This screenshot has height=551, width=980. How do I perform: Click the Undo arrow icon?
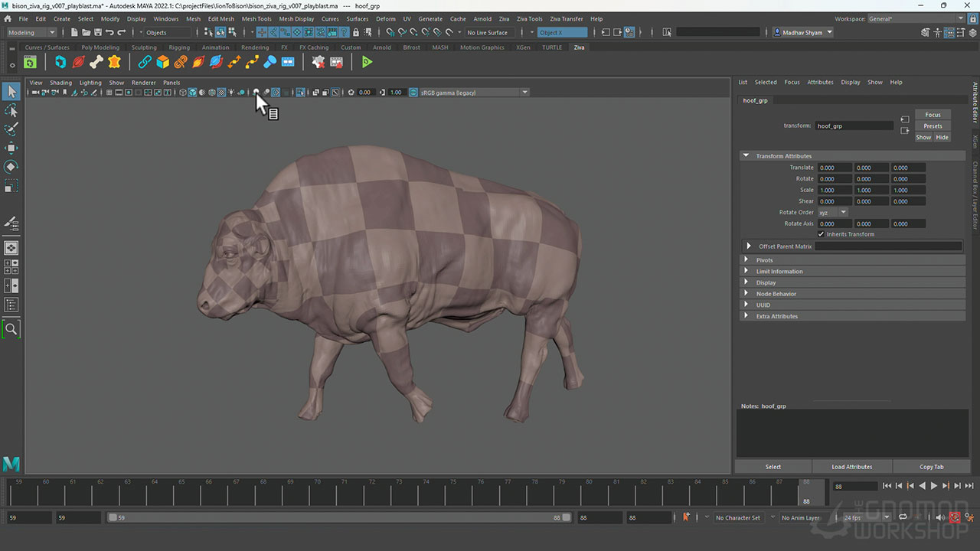click(x=109, y=32)
